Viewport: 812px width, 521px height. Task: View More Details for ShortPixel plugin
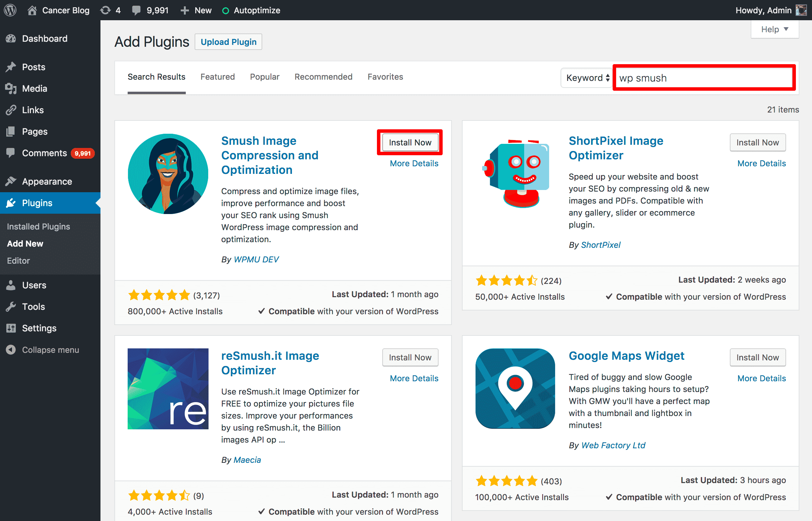(x=762, y=163)
